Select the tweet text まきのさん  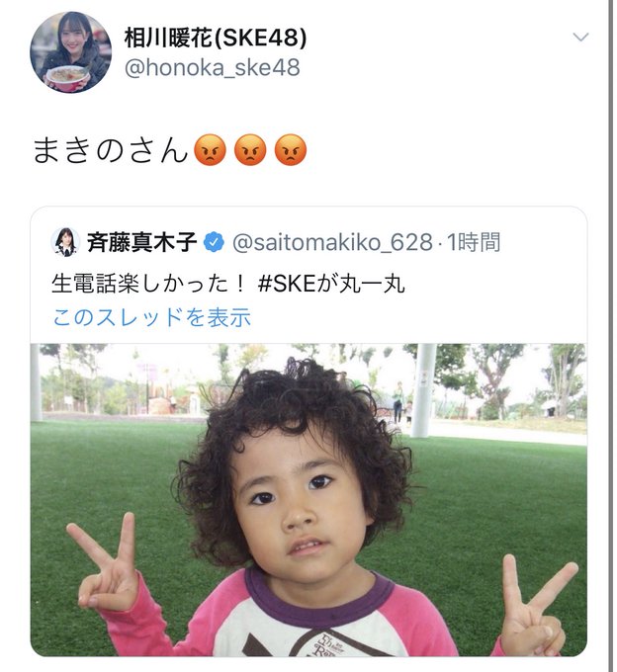pos(110,150)
